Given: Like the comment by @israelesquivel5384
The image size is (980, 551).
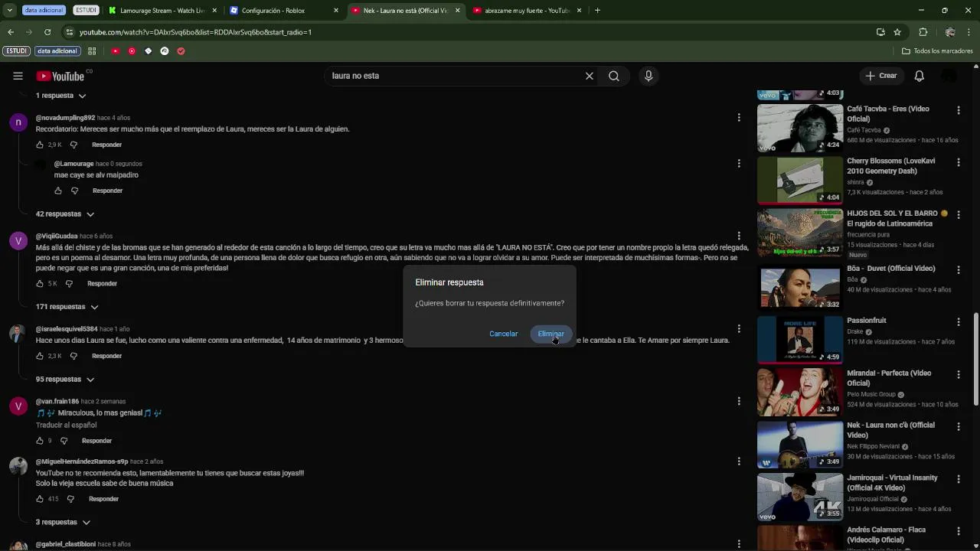Looking at the screenshot, I should [x=40, y=356].
